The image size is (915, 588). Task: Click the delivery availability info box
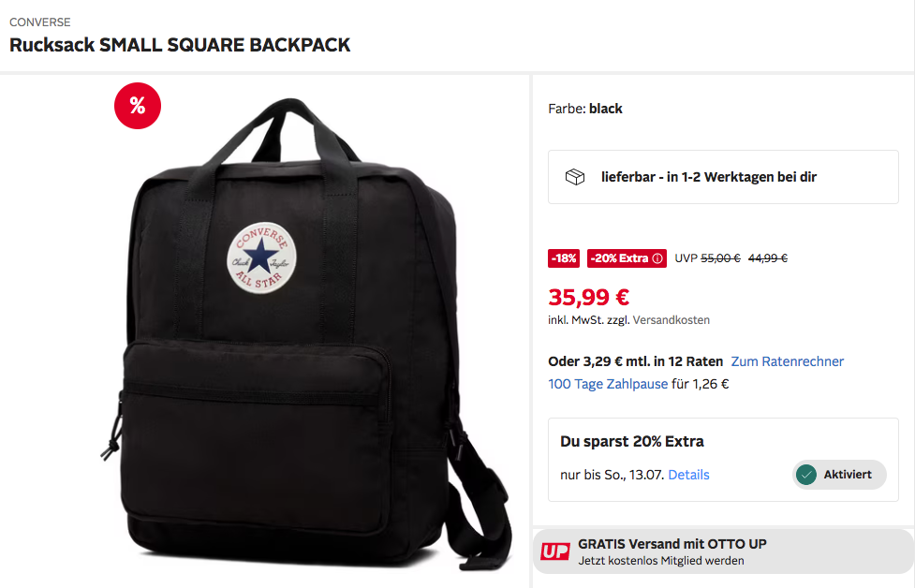pos(723,177)
